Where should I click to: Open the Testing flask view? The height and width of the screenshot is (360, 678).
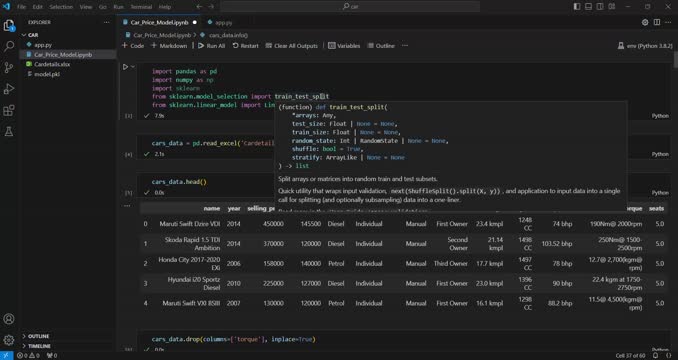pos(9,132)
